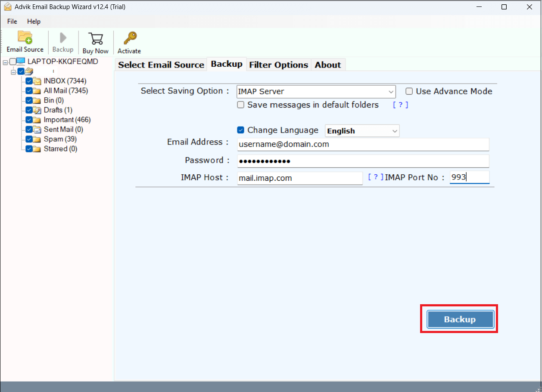The height and width of the screenshot is (392, 542).
Task: Switch to Filter Options tab
Action: [279, 65]
